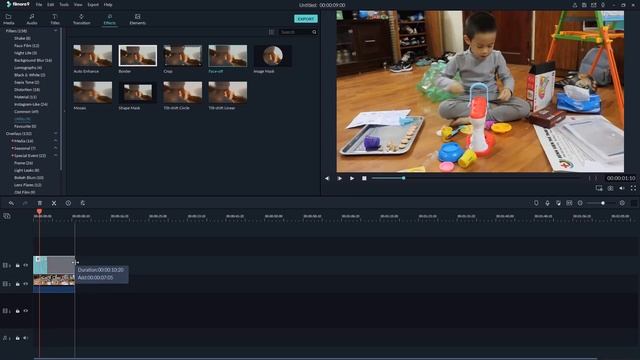Click the timeline zoom in plus icon
This screenshot has width=640, height=360.
[x=622, y=203]
